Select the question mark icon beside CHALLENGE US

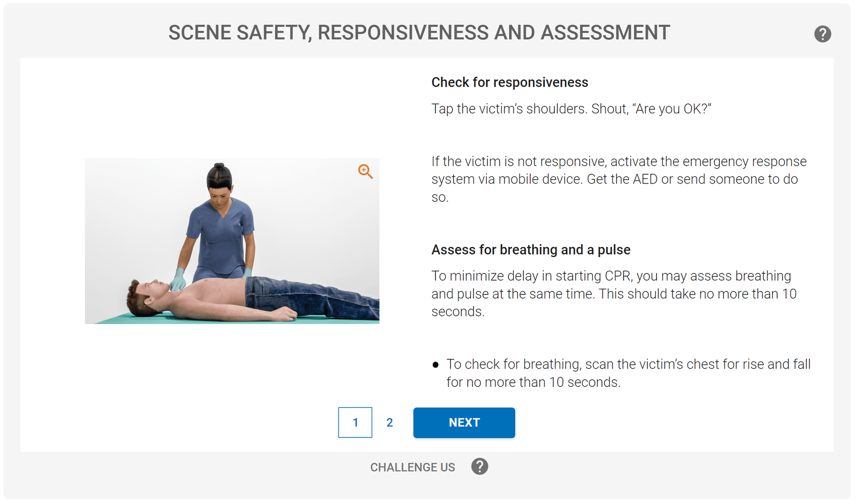tap(479, 466)
